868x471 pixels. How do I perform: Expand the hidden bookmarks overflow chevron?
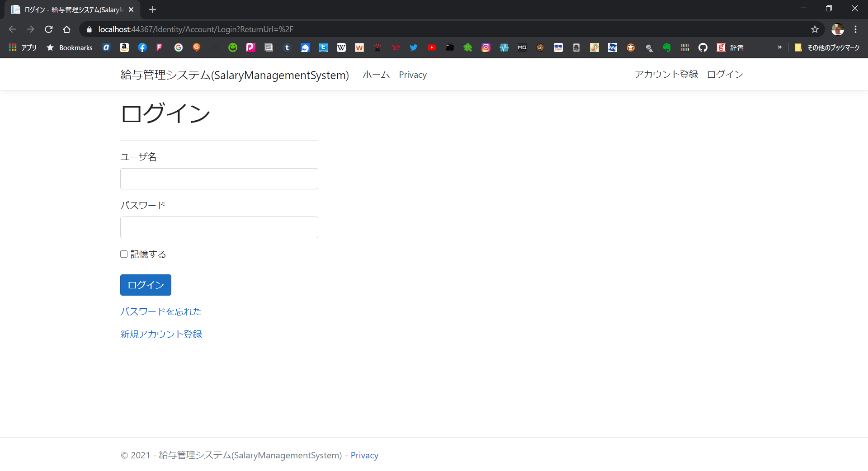[779, 47]
